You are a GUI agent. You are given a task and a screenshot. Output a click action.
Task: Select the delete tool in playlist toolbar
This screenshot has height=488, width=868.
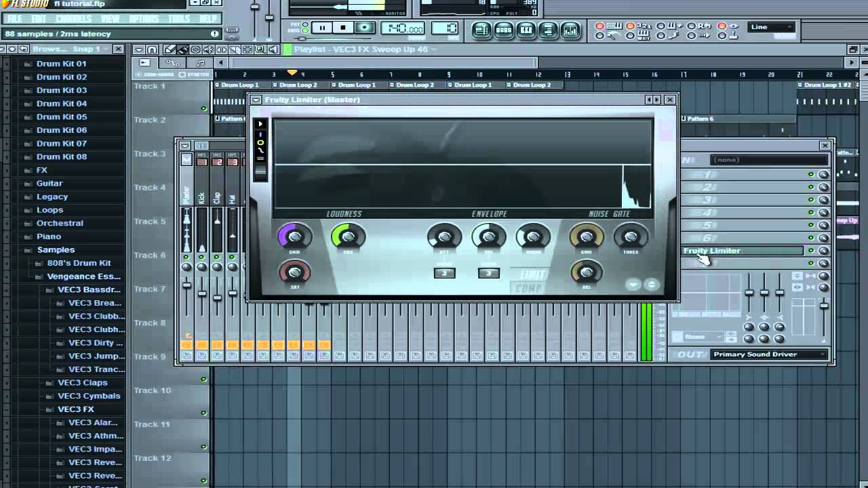[x=196, y=49]
